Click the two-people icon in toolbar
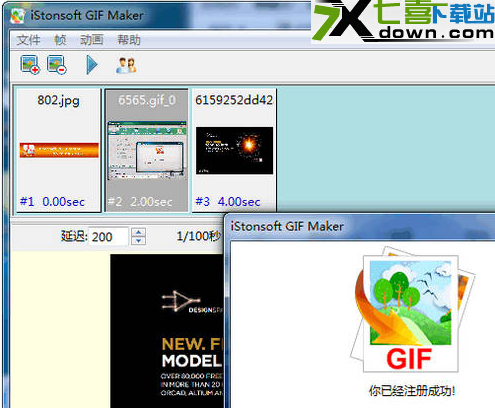This screenshot has width=495, height=408. pyautogui.click(x=126, y=65)
